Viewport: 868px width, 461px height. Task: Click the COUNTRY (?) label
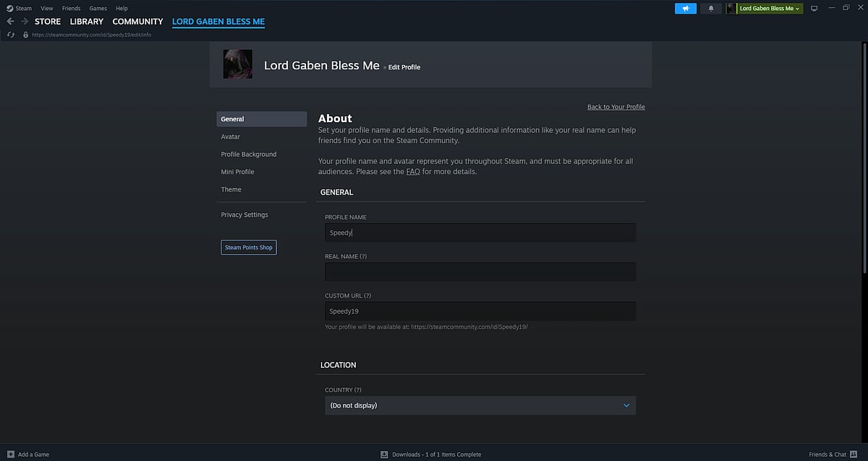pyautogui.click(x=343, y=390)
